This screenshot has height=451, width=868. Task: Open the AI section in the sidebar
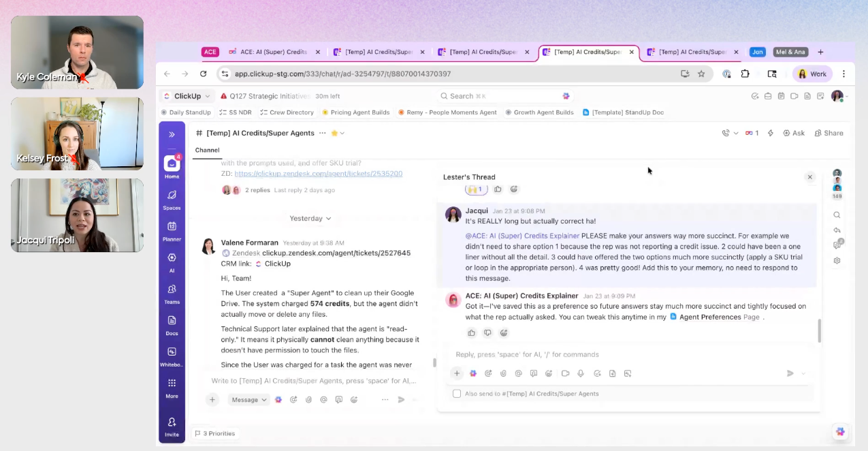pos(172,261)
